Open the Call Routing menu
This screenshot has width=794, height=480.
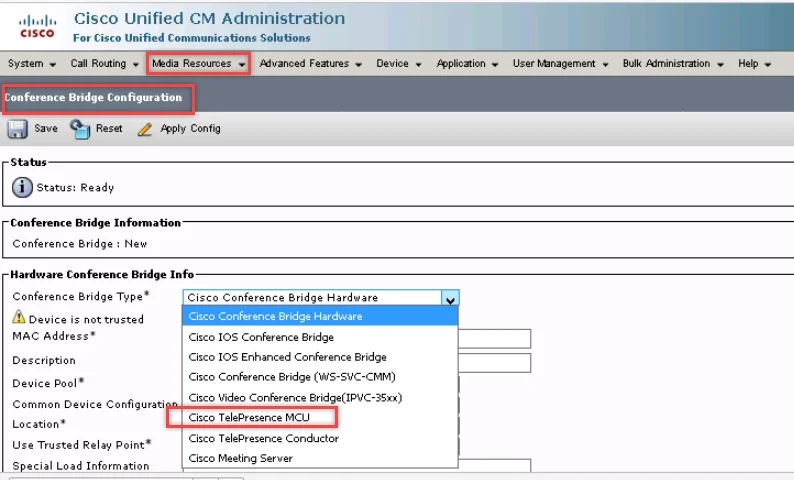coord(104,63)
